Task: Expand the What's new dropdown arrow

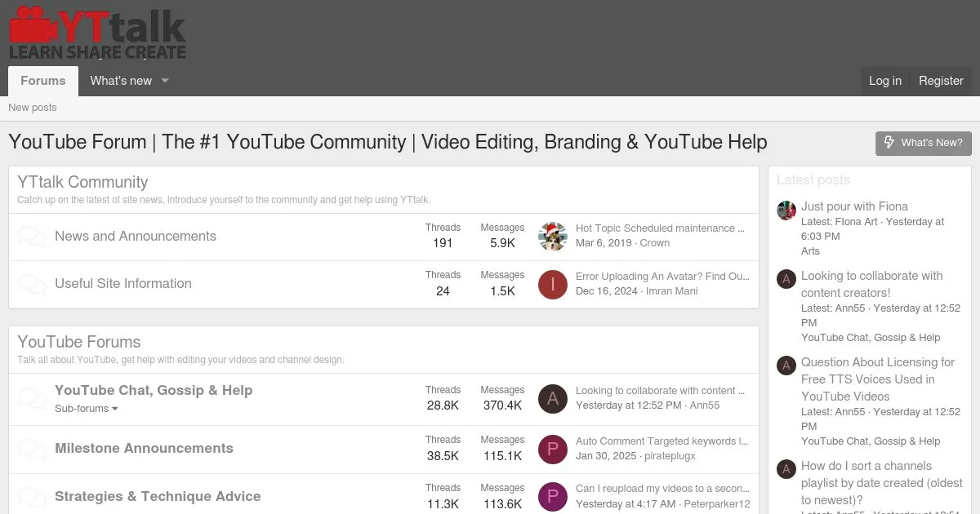Action: point(164,81)
